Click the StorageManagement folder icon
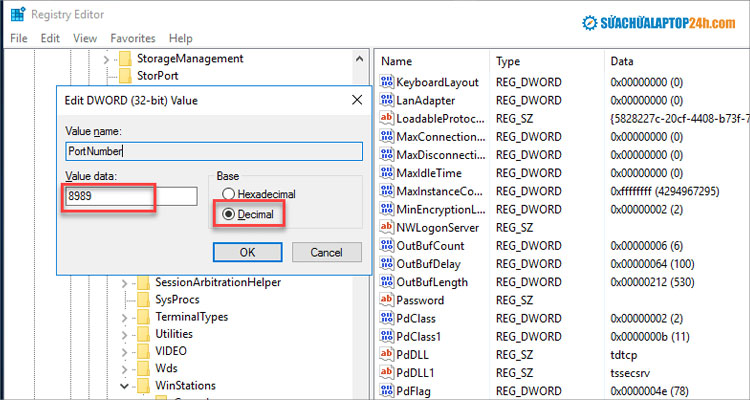The height and width of the screenshot is (400, 750). click(x=125, y=59)
